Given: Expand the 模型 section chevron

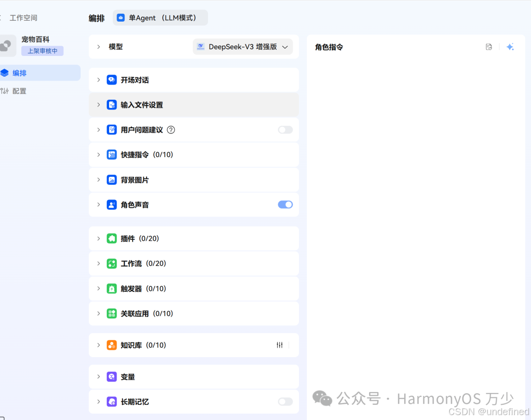Looking at the screenshot, I should pyautogui.click(x=98, y=47).
